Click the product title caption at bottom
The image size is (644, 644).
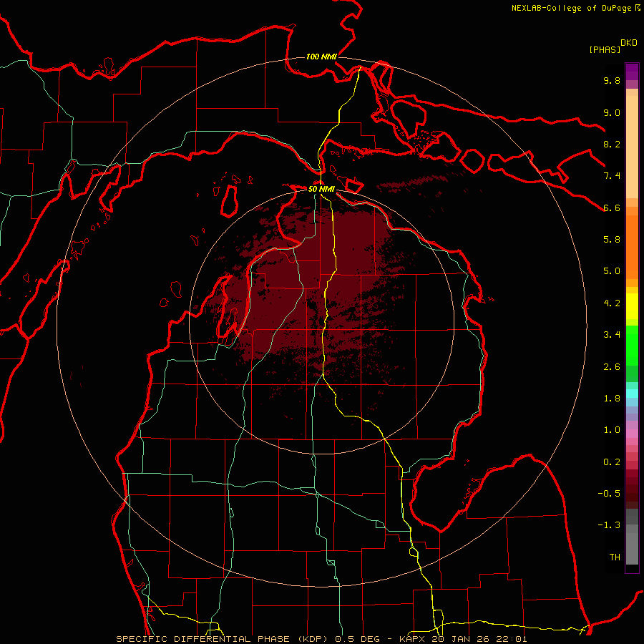pyautogui.click(x=321, y=639)
